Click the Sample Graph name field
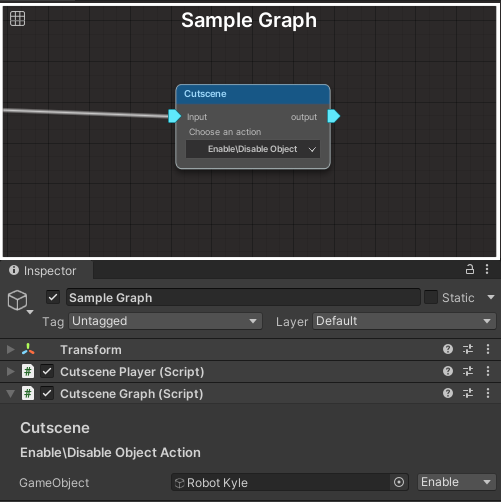The width and height of the screenshot is (501, 502). pyautogui.click(x=243, y=297)
